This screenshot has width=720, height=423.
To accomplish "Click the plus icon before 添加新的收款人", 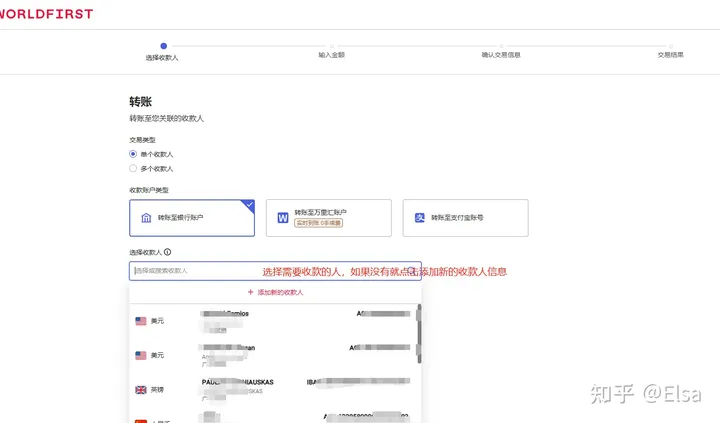I will point(250,292).
